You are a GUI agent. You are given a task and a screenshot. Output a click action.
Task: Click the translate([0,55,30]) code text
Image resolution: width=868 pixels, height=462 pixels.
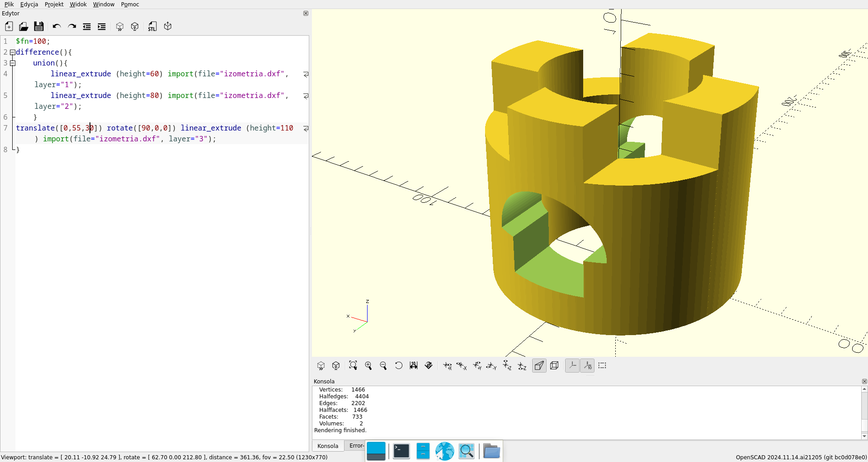click(59, 128)
